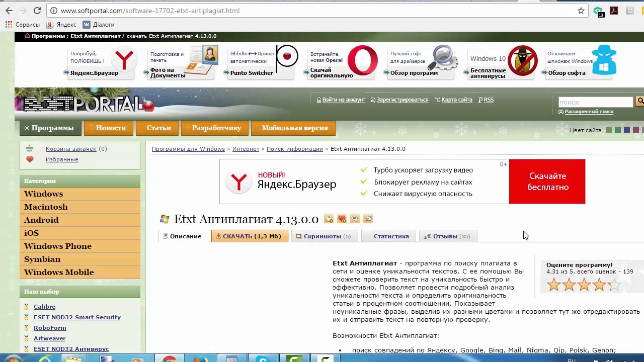Click the mail icon beside the title

(x=368, y=219)
